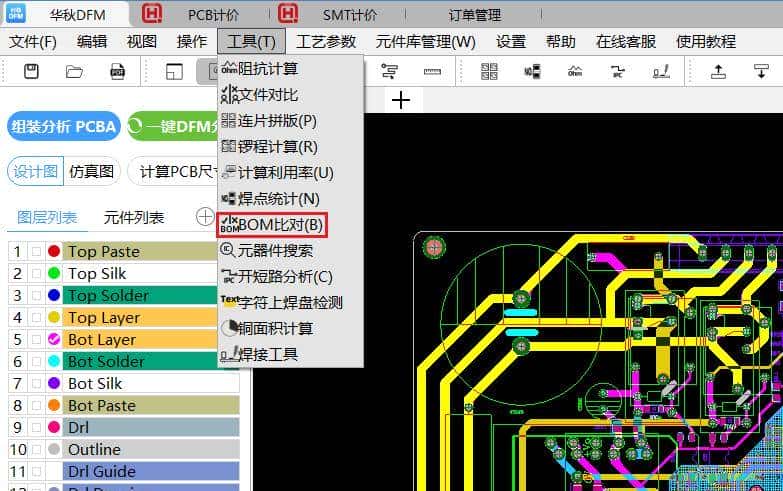Toggle checkbox for Top Solder layer
The width and height of the screenshot is (783, 491).
click(x=36, y=295)
